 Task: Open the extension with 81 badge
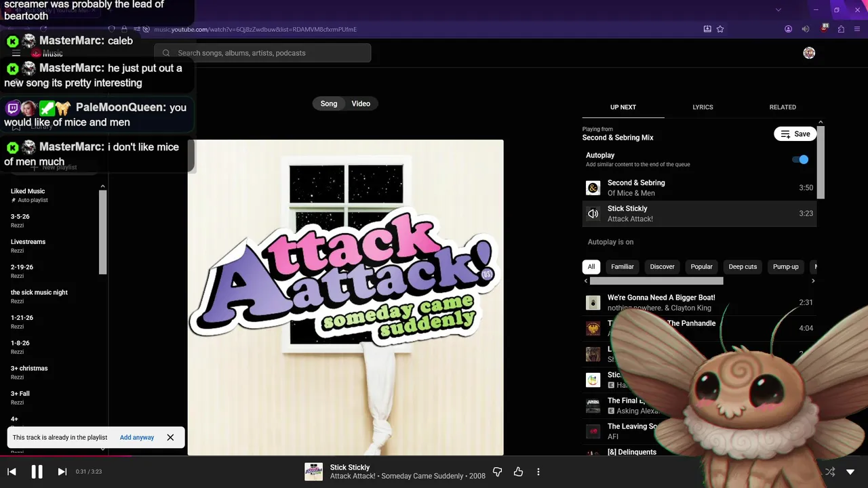point(824,29)
